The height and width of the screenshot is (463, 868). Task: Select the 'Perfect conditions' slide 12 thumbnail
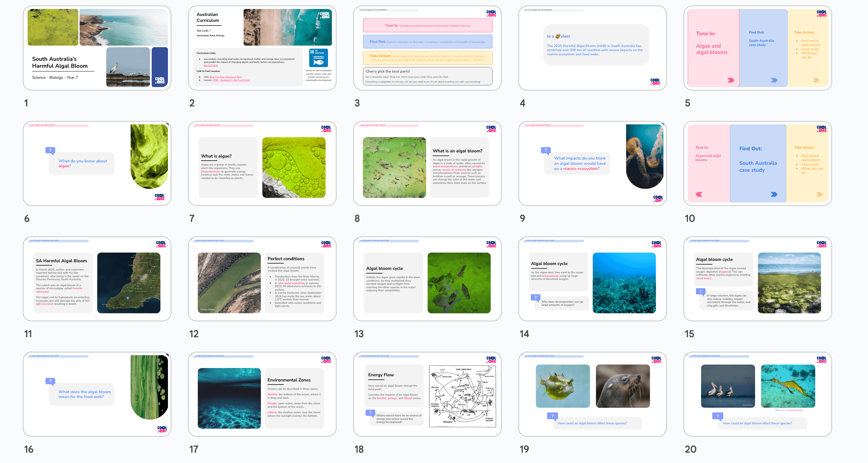pos(262,279)
